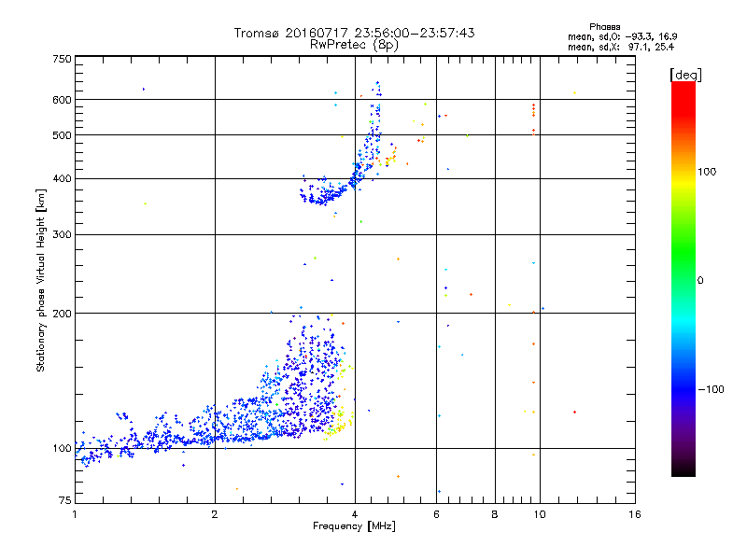Click the 'Frequency [MHz]' x-axis title
The width and height of the screenshot is (747, 560).
354,526
